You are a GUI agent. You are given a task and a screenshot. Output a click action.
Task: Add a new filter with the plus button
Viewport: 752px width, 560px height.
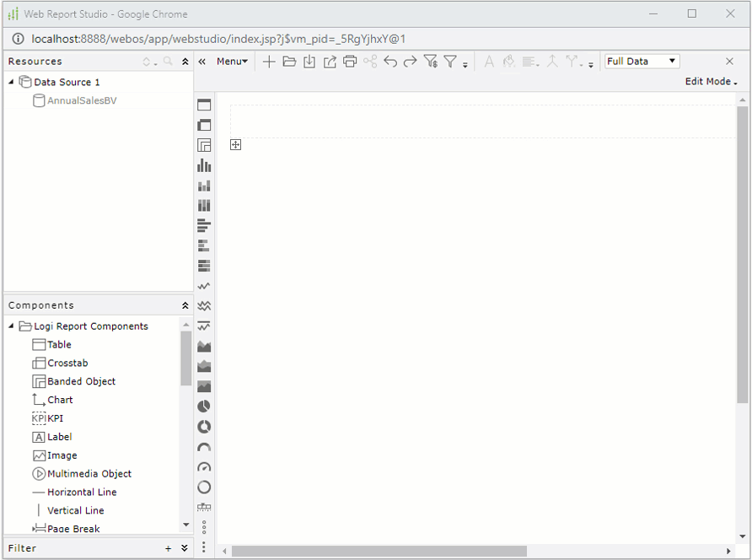pyautogui.click(x=167, y=548)
